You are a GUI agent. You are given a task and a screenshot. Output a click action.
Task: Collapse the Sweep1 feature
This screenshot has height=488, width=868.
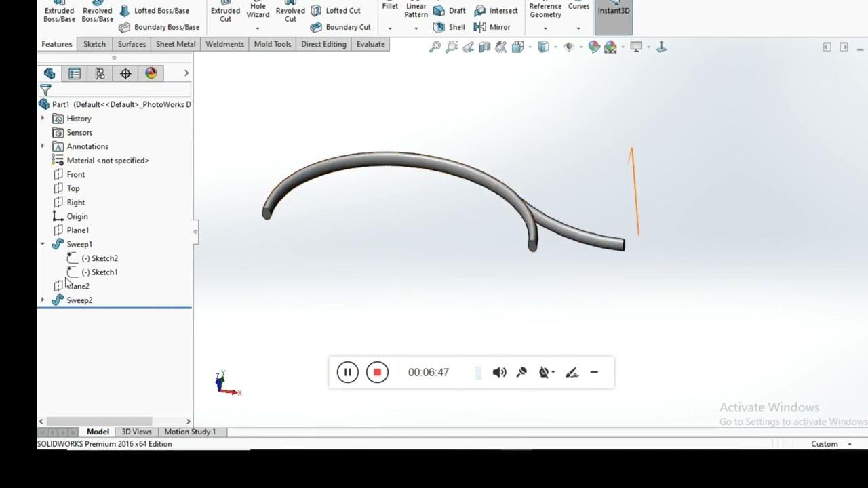pos(43,244)
